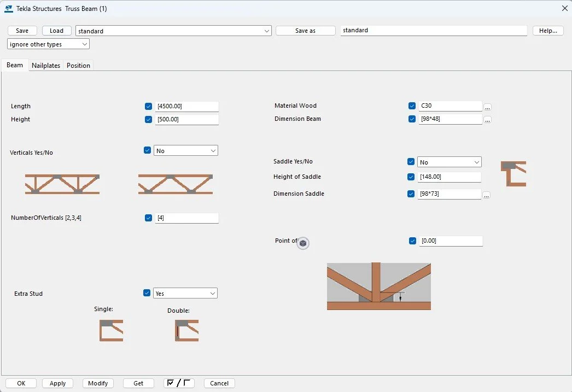This screenshot has height=392, width=572.
Task: Click the saddle detail illustration
Action: click(513, 173)
